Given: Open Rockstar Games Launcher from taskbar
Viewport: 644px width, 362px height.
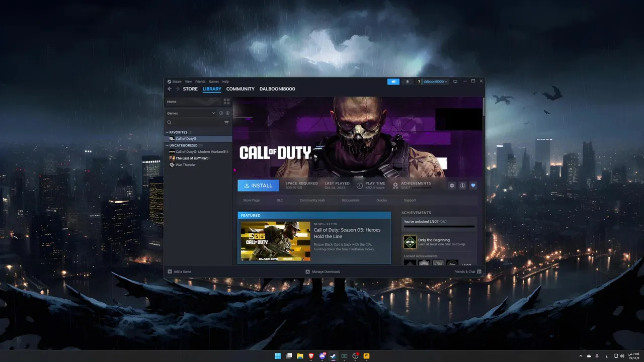Looking at the screenshot, I should coord(367,356).
